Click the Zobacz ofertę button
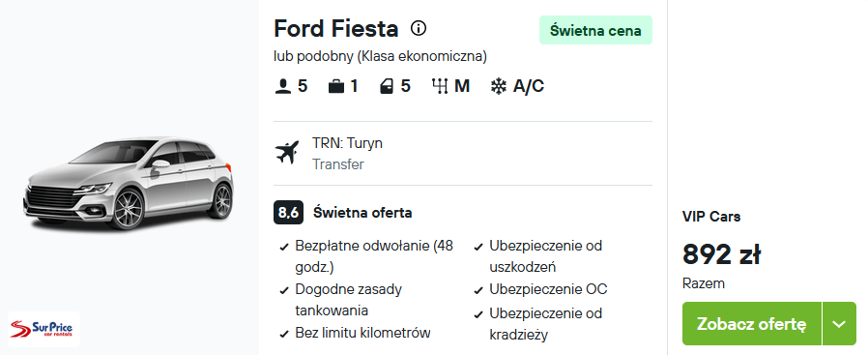 [752, 323]
